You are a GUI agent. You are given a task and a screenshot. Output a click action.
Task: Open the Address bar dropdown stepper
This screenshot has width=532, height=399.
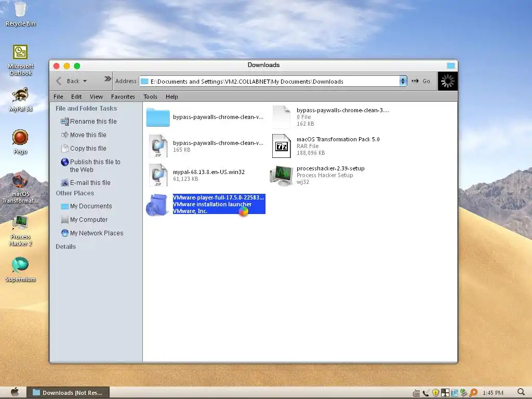click(403, 81)
